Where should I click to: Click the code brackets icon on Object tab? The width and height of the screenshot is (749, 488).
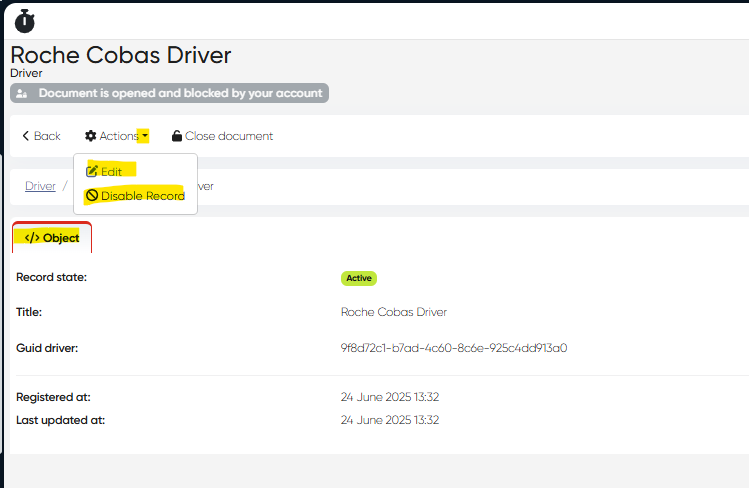click(32, 238)
